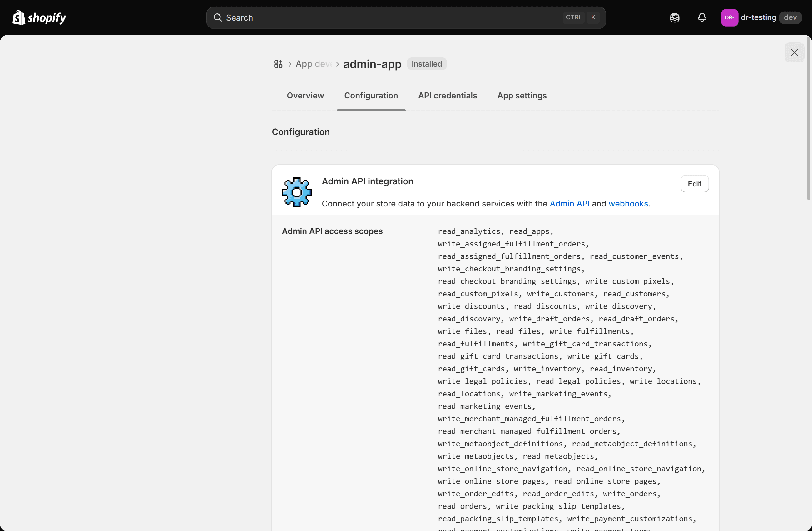Click write_checkout_branding_settings scope

[x=509, y=269]
